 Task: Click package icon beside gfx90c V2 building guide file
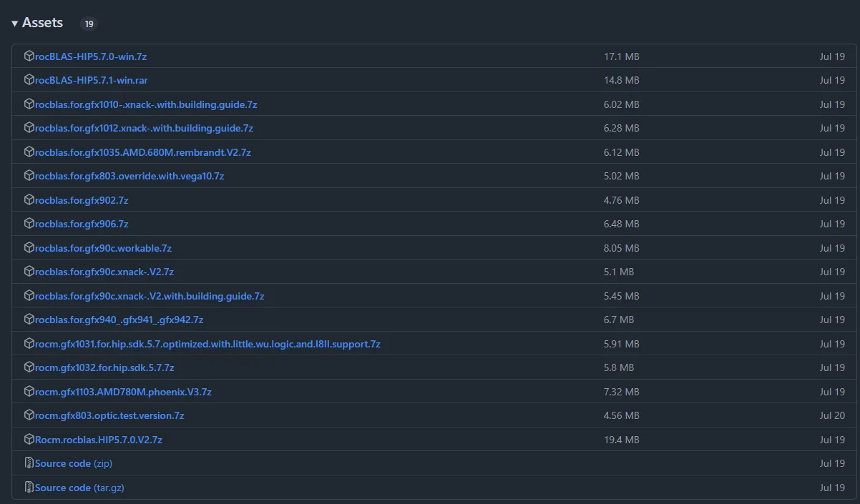pyautogui.click(x=29, y=295)
